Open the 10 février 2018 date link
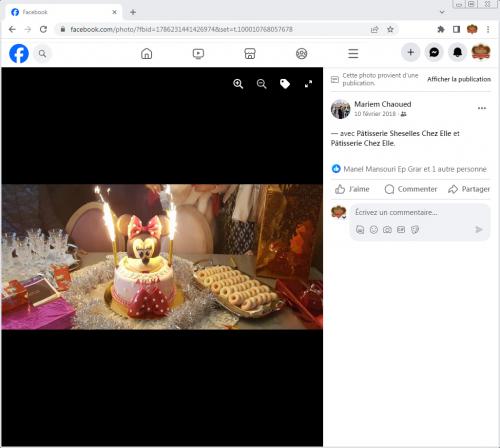The width and height of the screenshot is (500, 448). [x=375, y=114]
